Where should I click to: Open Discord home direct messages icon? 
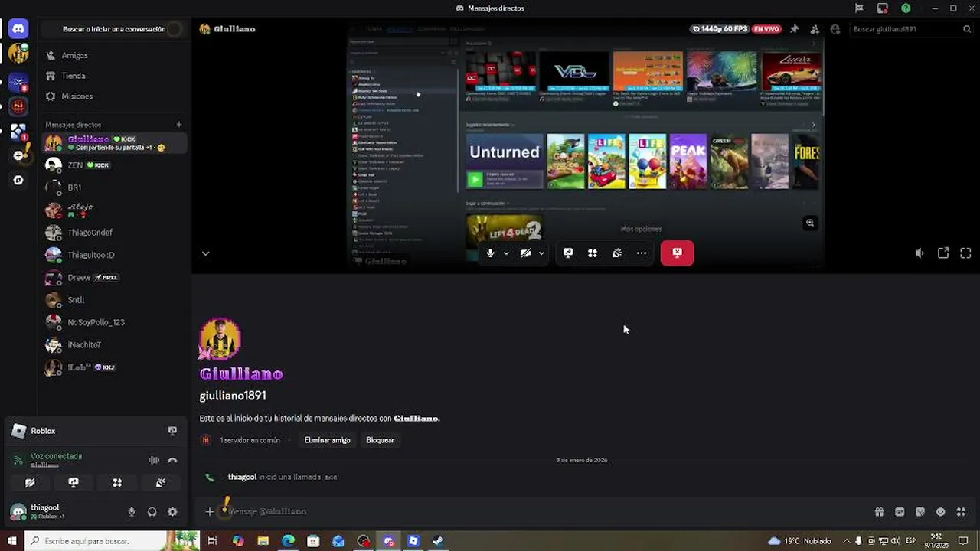(18, 29)
